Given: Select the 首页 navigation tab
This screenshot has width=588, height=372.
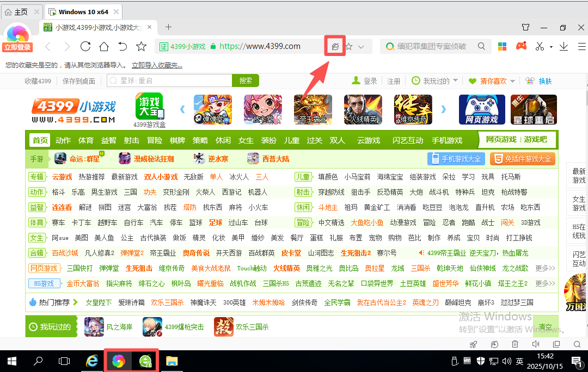Looking at the screenshot, I should click(39, 140).
